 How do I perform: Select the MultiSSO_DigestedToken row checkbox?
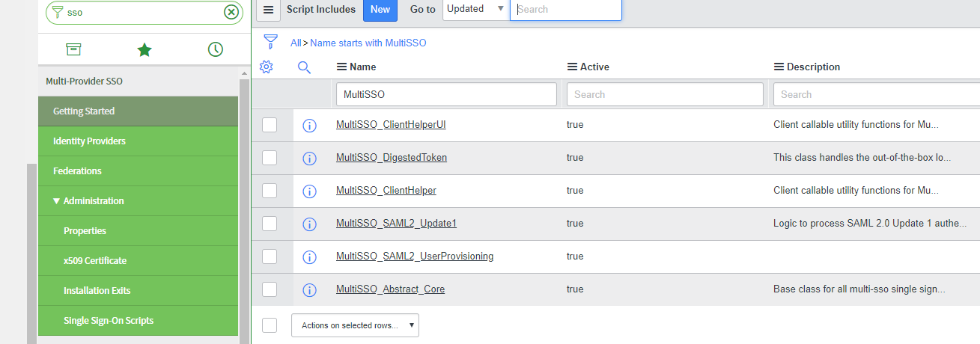[x=270, y=158]
